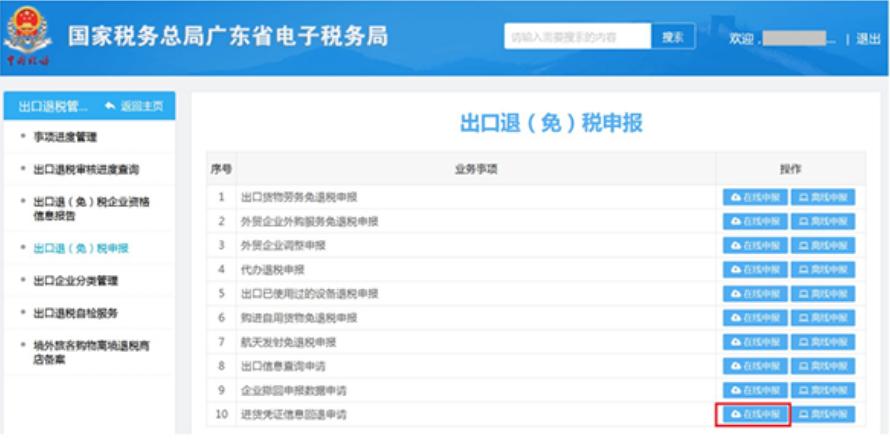Screen dimensions: 890x442
Task: Click 在线申报 for 进货凭证信息回退申请
Action: [754, 415]
